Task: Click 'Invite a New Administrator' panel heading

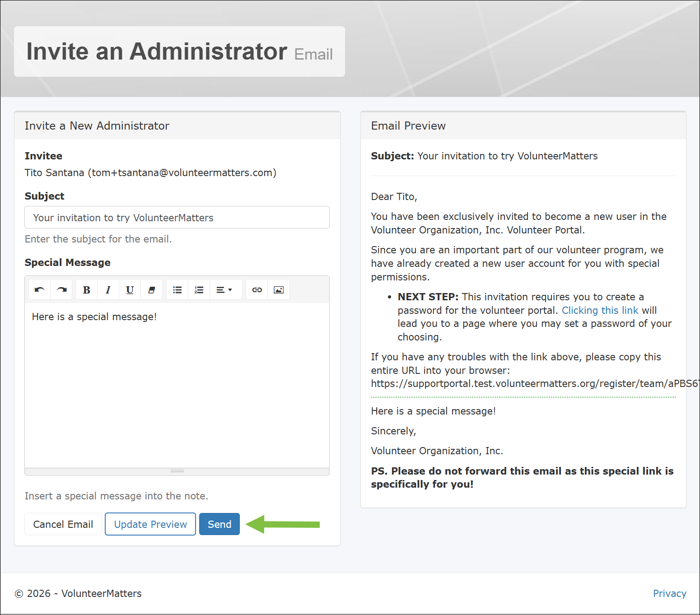Action: coord(97,126)
